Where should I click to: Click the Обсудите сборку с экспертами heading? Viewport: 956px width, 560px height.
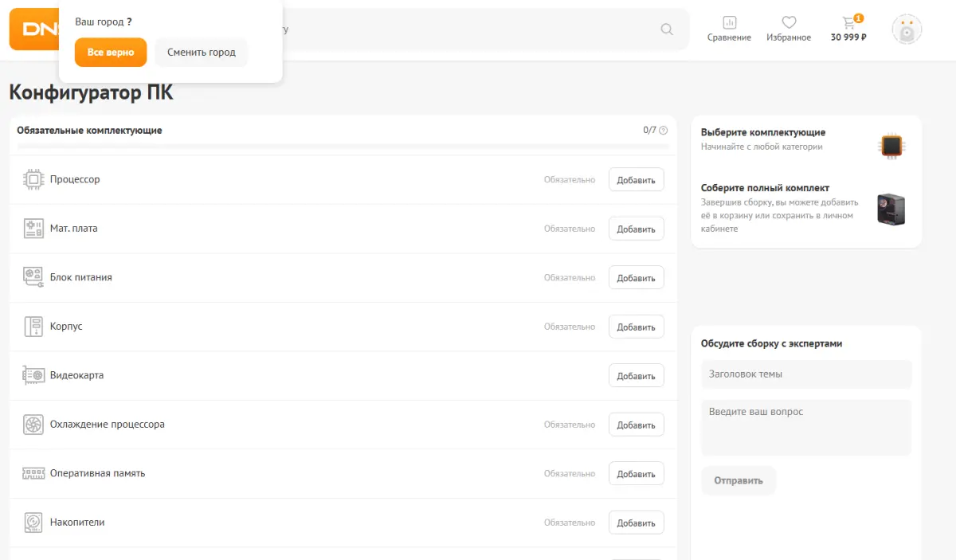pyautogui.click(x=771, y=344)
